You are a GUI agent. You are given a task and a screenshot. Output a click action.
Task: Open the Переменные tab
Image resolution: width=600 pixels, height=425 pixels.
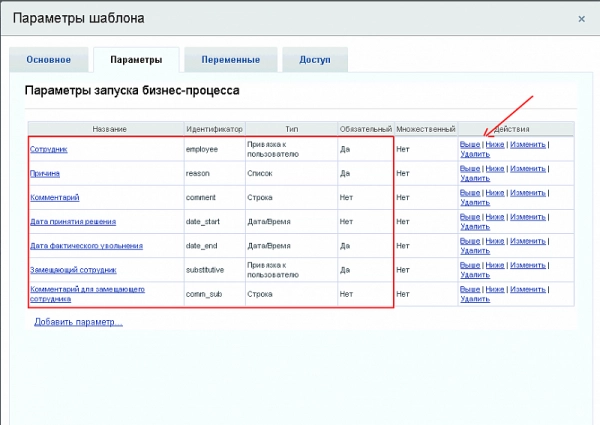pyautogui.click(x=230, y=60)
